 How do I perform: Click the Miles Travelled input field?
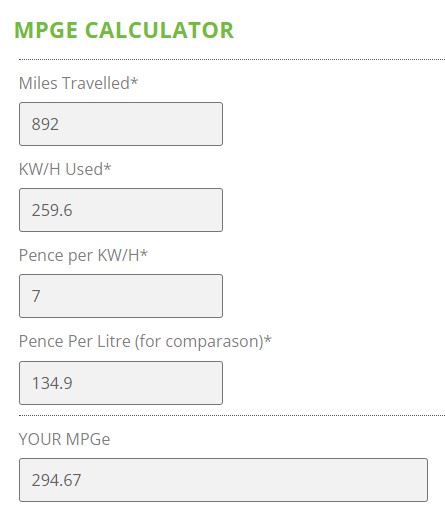tap(121, 124)
